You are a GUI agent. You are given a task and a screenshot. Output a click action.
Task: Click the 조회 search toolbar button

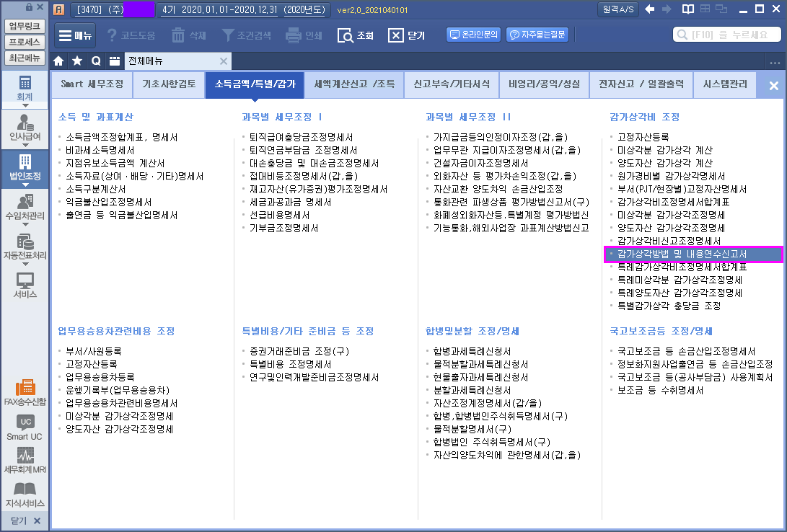click(x=356, y=35)
